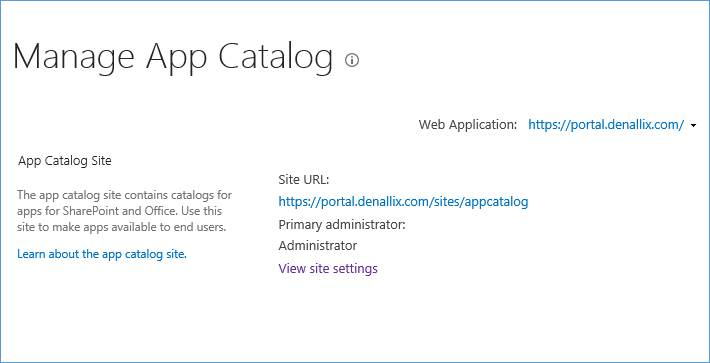
Task: Expand the Web Application dropdown arrow
Action: click(x=694, y=126)
